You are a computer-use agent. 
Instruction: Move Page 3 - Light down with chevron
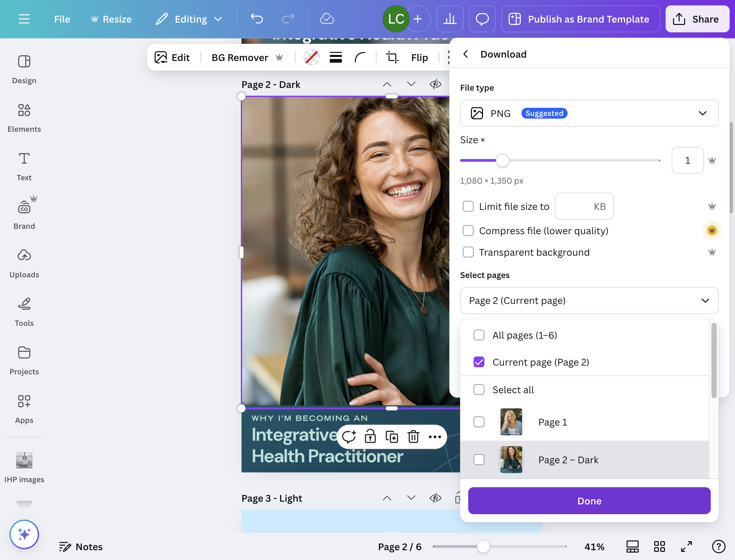click(x=411, y=498)
